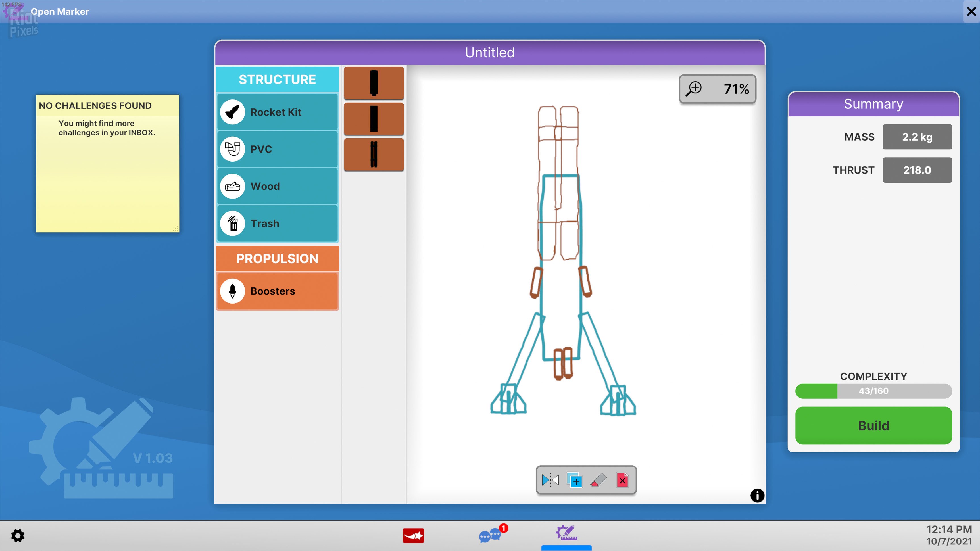The height and width of the screenshot is (551, 980).
Task: Toggle the first brown booster part slot
Action: (x=374, y=83)
